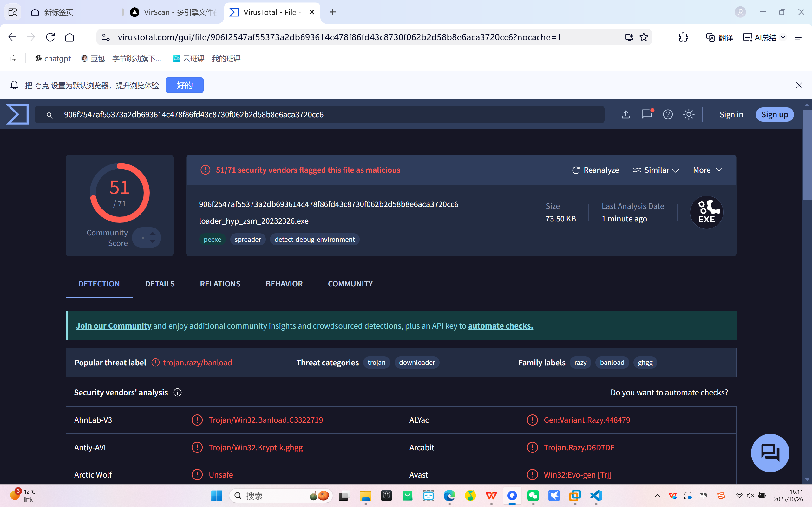Open the notifications comment icon
Screen dimensions: 812x507
(646, 114)
